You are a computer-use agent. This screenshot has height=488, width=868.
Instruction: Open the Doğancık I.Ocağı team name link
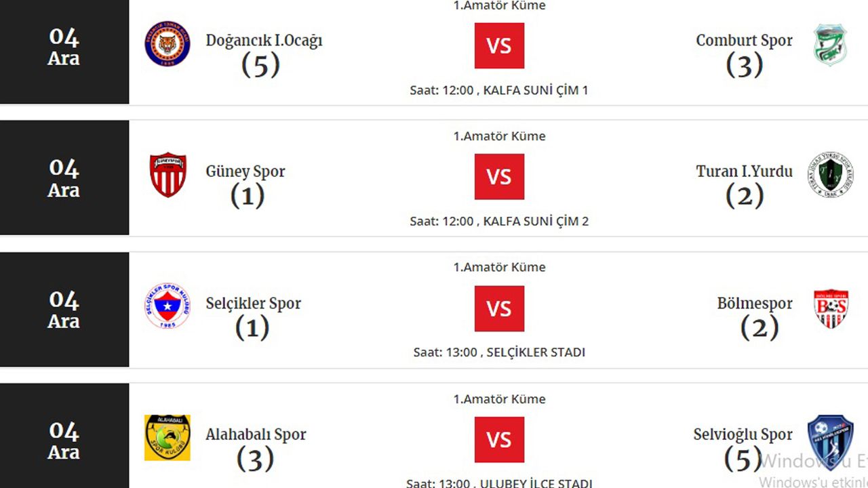[264, 41]
